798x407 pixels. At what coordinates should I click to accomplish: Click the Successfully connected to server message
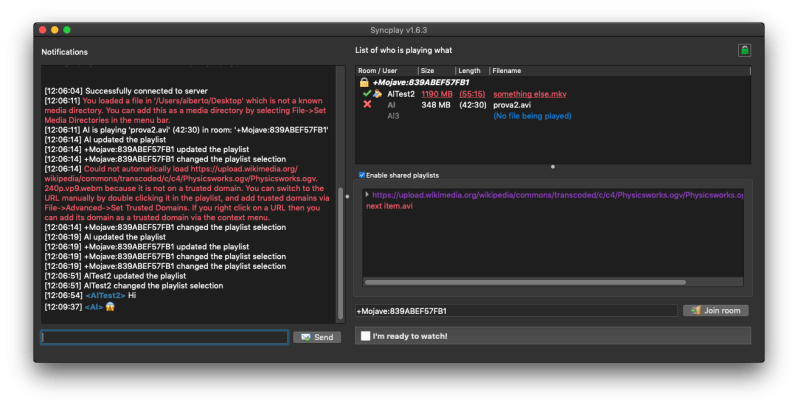pyautogui.click(x=126, y=91)
